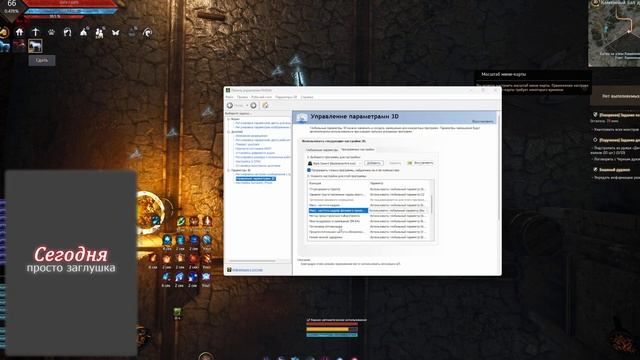Select Изменение разрешения tree item

(251, 136)
